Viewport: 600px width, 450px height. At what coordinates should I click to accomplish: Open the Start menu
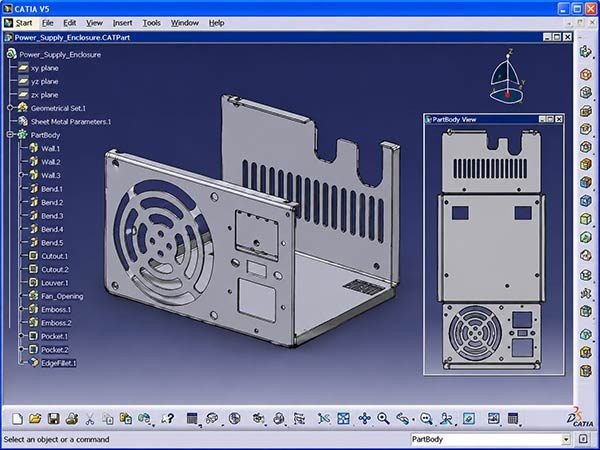point(24,23)
